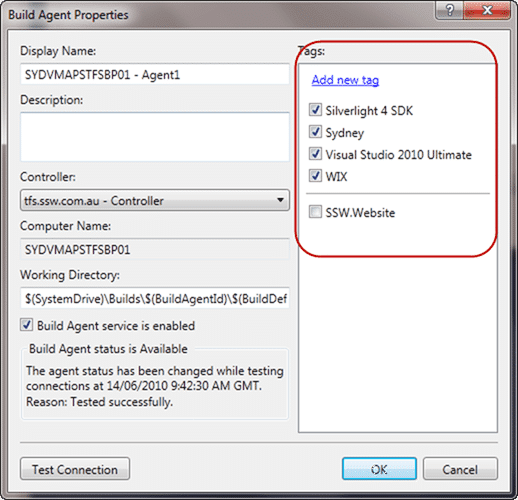
Task: Click the help question mark button
Action: tap(449, 10)
